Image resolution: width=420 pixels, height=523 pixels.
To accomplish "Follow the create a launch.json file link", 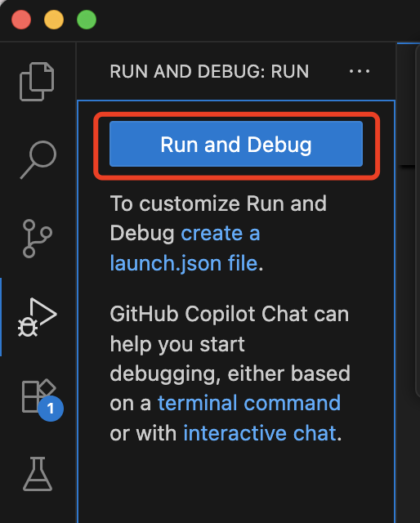I will click(185, 248).
